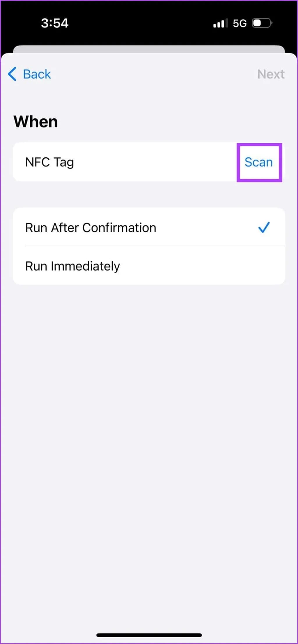Screen dimensions: 298x644
Task: Tap the battery icon in status bar
Action: (x=262, y=23)
